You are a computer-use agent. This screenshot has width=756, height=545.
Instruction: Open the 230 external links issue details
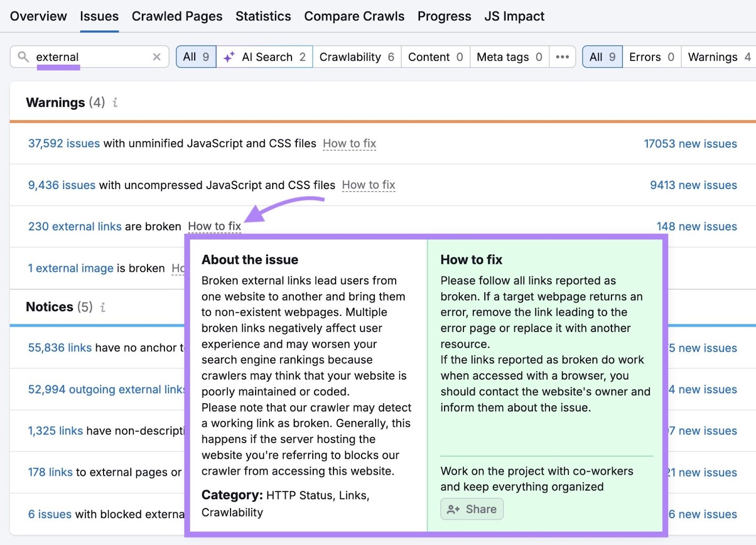[75, 226]
